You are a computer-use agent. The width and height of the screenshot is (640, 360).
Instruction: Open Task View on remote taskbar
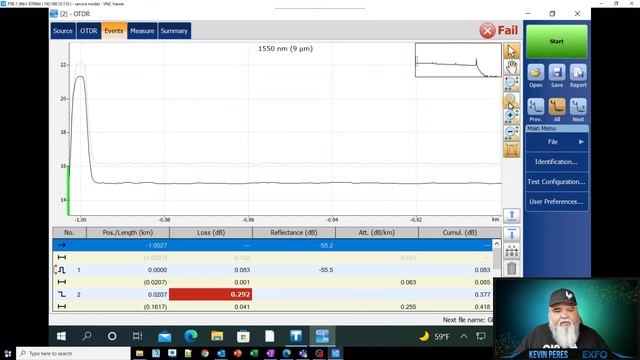point(138,336)
